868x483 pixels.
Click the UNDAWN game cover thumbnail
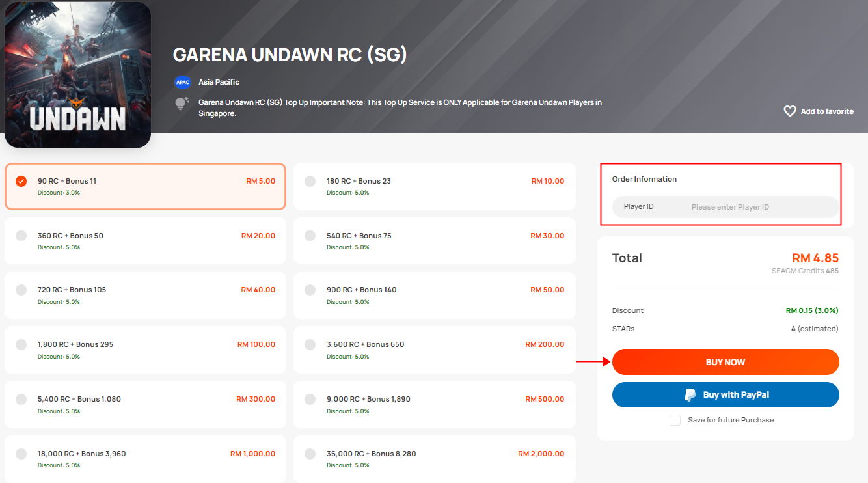pos(77,74)
